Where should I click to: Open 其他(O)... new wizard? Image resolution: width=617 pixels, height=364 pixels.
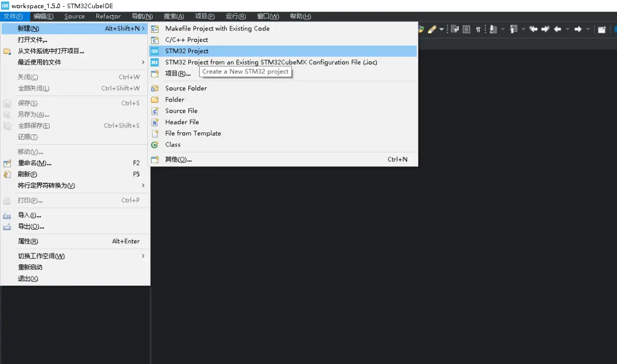pos(283,159)
